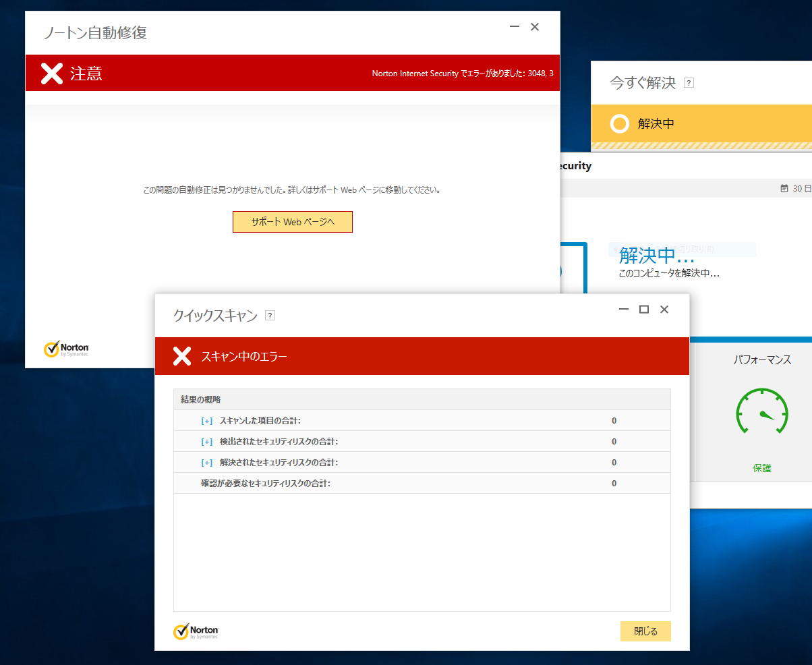Click スキャン中のエラー banner text
The width and height of the screenshot is (812, 665).
[244, 357]
